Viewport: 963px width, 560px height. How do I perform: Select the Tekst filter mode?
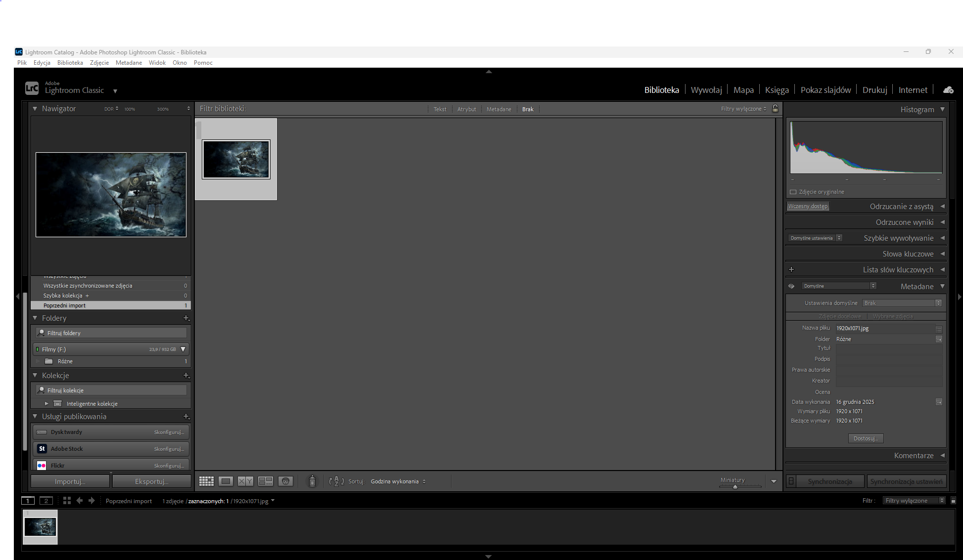pyautogui.click(x=440, y=109)
